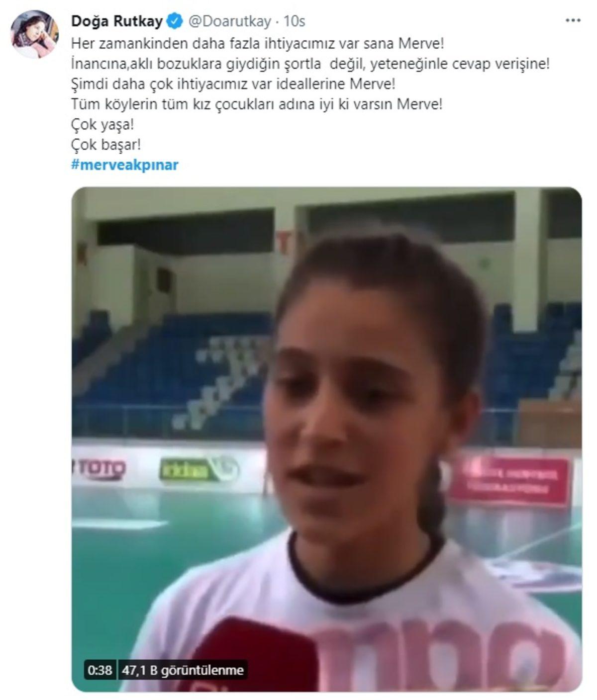Click the green sponsor logo in the video
This screenshot has height=700, width=597.
point(199,469)
